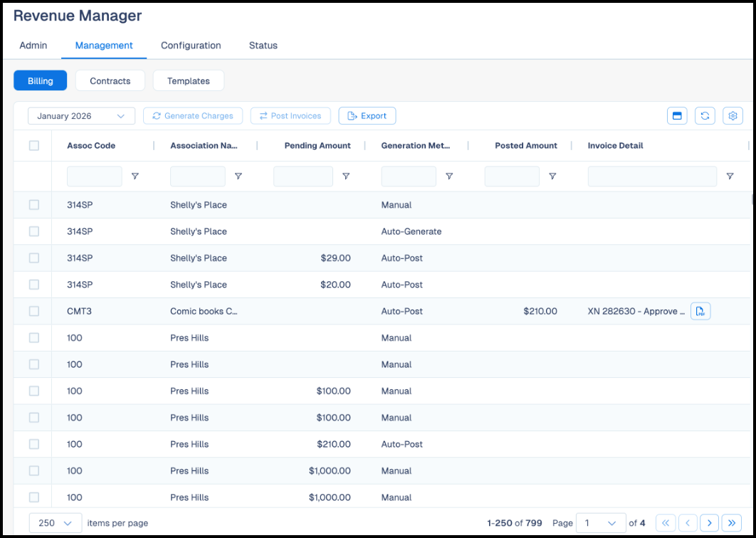The width and height of the screenshot is (756, 538).
Task: Switch to the Configuration tab
Action: [191, 46]
